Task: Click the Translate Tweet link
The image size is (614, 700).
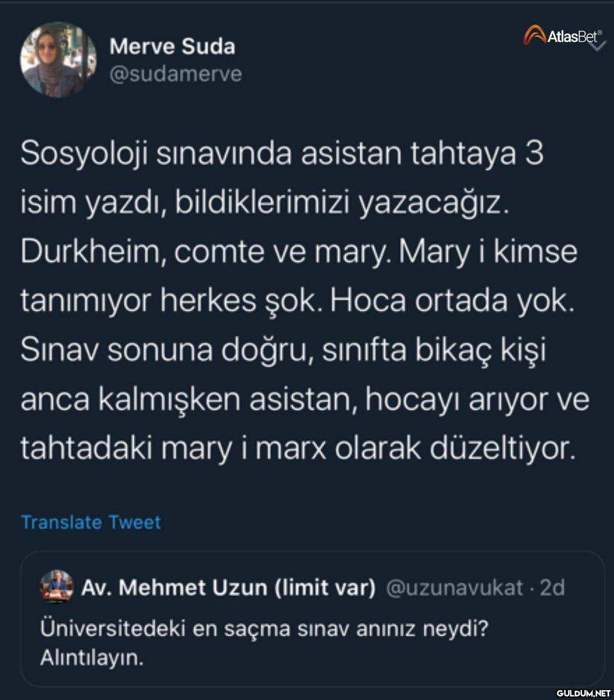Action: [90, 522]
